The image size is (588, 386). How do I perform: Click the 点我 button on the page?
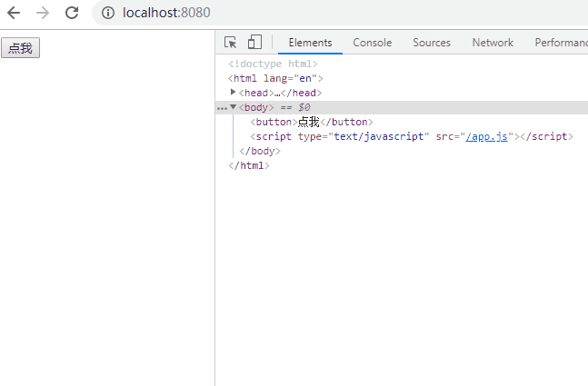point(20,48)
